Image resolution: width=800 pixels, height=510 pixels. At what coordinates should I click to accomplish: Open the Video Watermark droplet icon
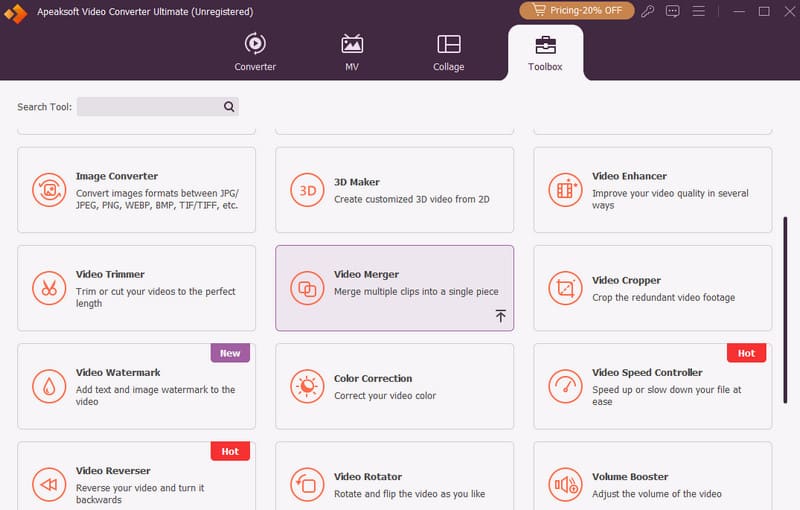[48, 386]
